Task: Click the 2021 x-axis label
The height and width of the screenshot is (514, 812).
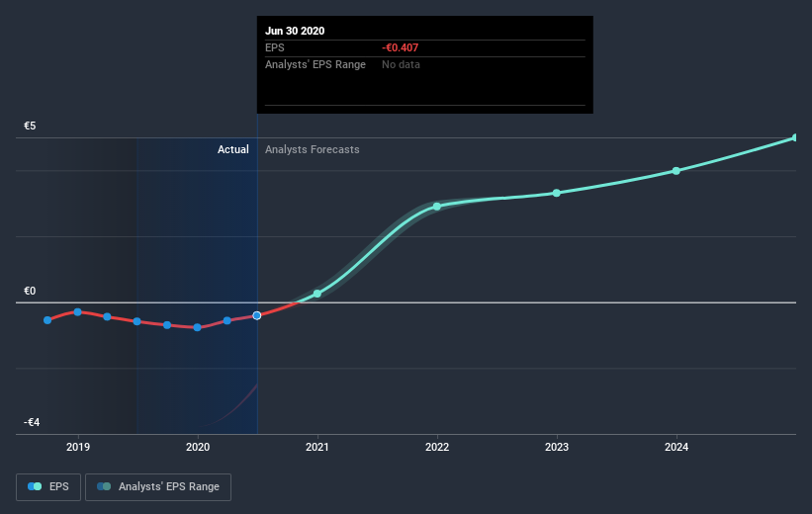Action: 317,447
